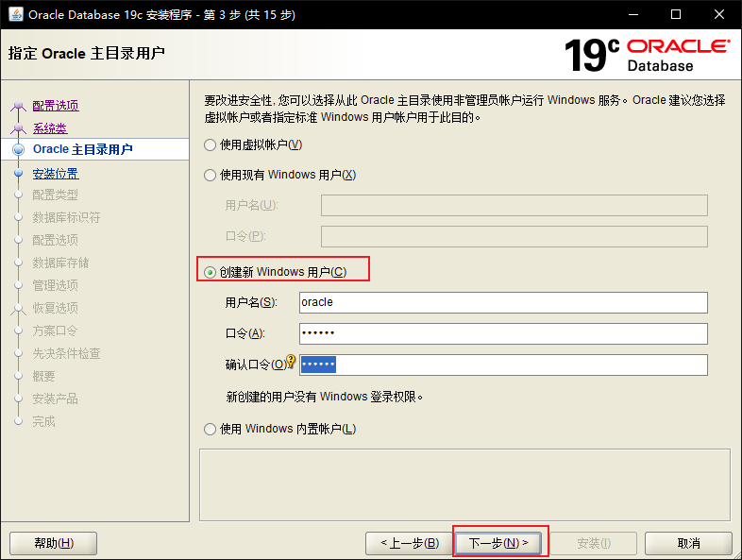Select the 使用虚拟帐户(V) radio button
Viewport: 742px width, 560px height.
point(211,144)
